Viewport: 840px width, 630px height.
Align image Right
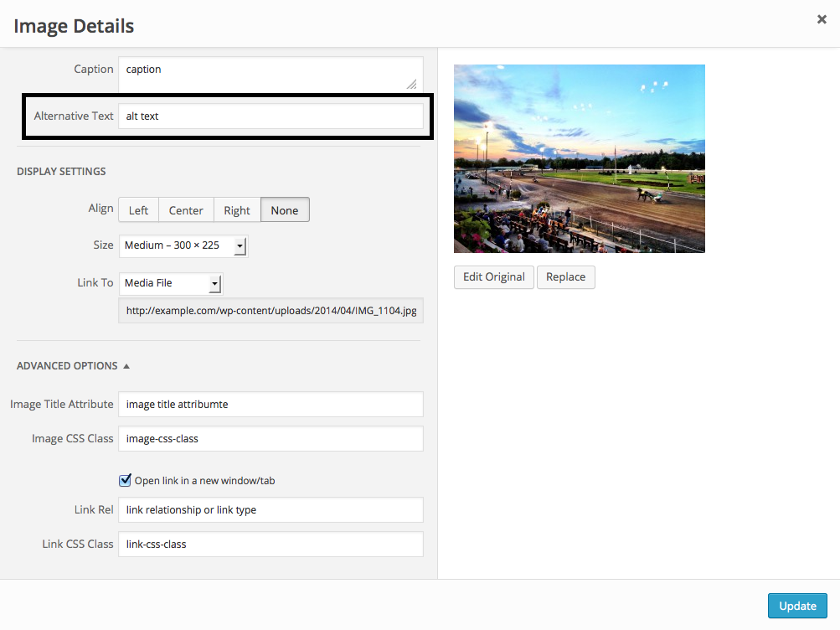click(x=237, y=210)
